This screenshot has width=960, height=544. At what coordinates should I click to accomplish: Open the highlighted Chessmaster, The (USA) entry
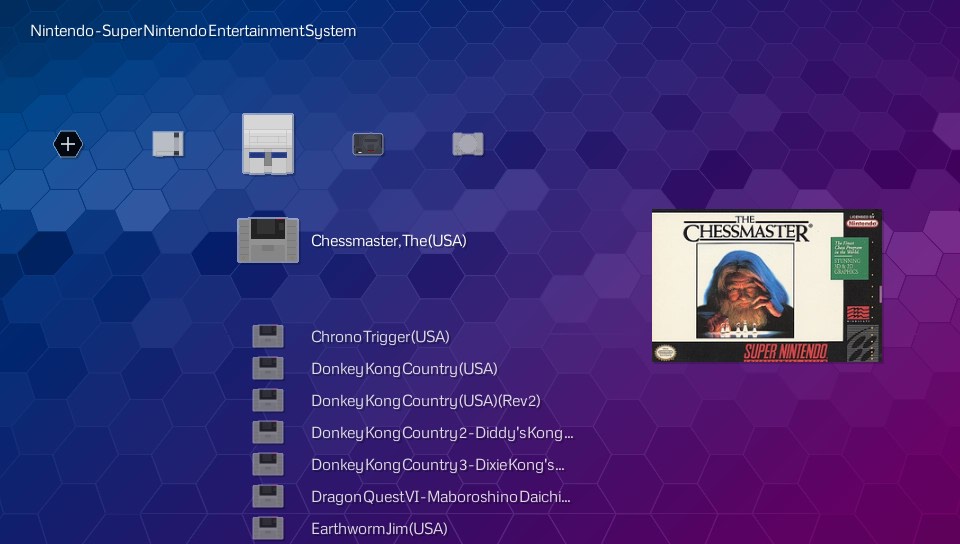point(389,241)
